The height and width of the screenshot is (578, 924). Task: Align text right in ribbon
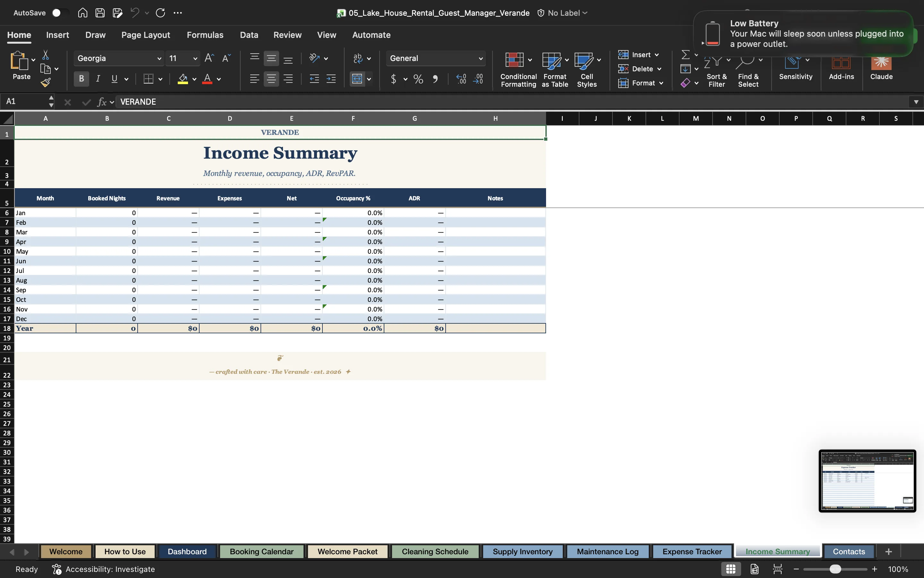(288, 79)
